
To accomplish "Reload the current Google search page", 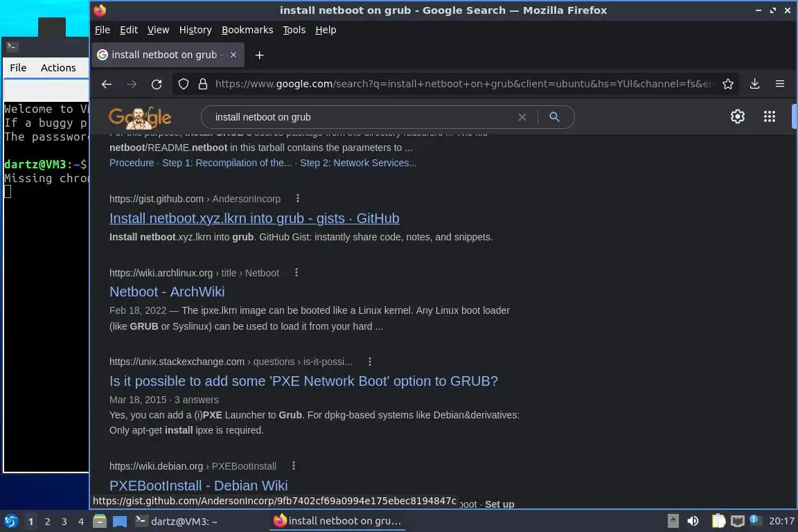I will point(157,84).
